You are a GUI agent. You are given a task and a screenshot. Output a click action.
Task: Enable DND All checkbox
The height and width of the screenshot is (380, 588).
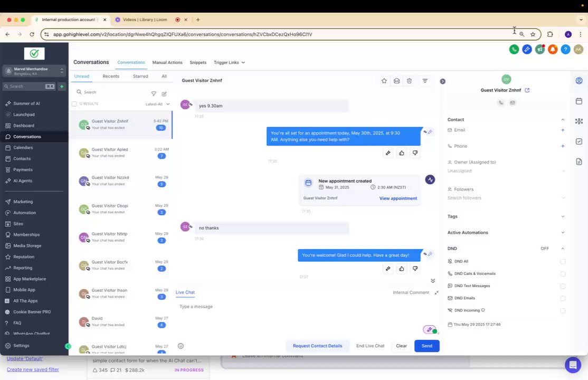pyautogui.click(x=563, y=261)
